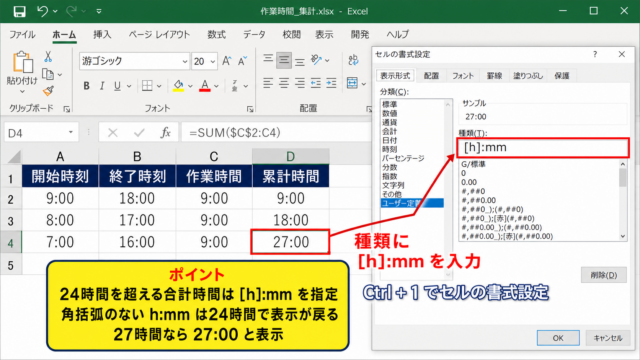The image size is (640, 360).
Task: Click the Align Right icon
Action: click(300, 83)
